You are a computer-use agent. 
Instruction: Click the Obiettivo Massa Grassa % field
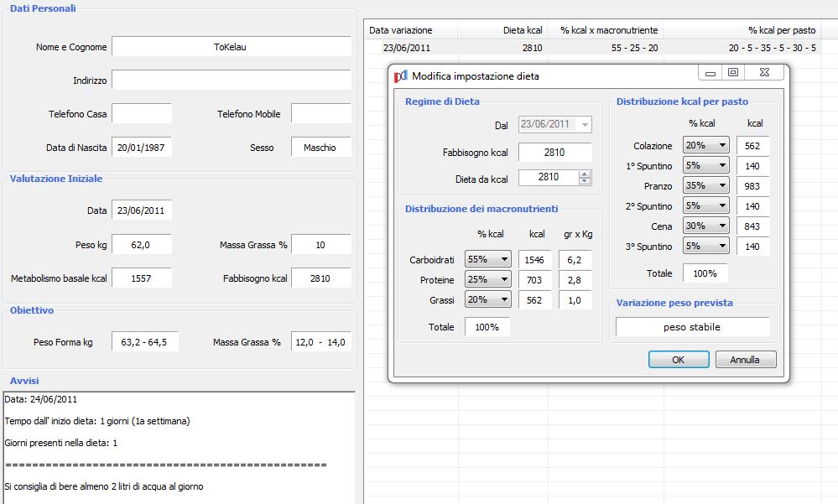tap(321, 342)
